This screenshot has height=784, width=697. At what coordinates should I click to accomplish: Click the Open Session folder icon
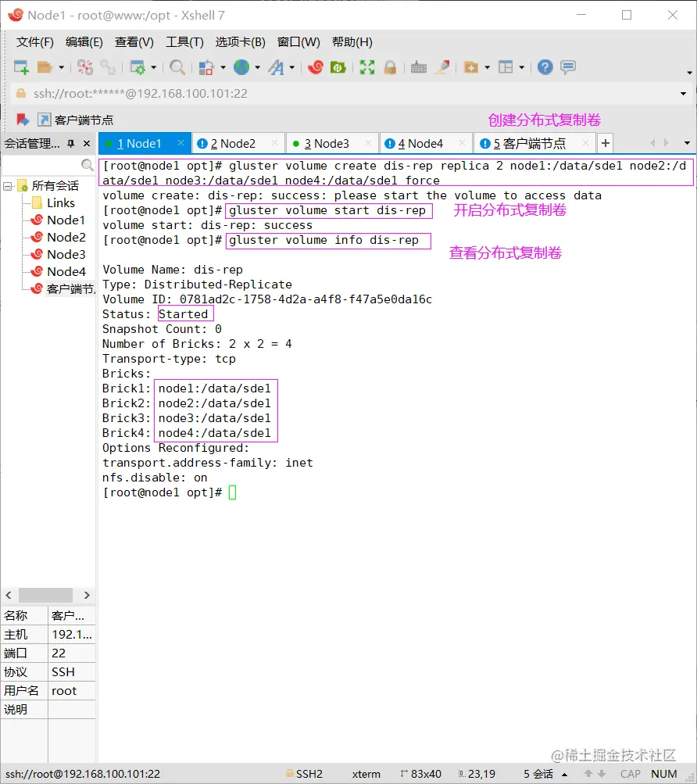(x=45, y=67)
